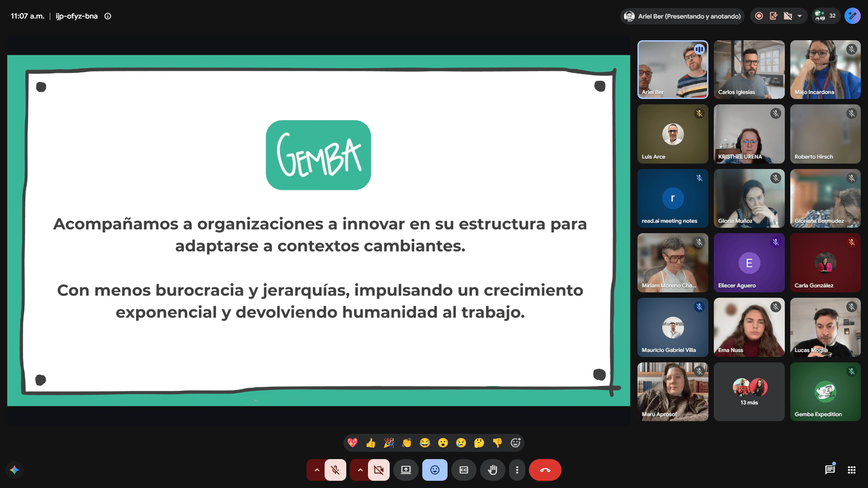Click Present now screen share button
Screen dimensions: 868x488
pyautogui.click(x=406, y=470)
